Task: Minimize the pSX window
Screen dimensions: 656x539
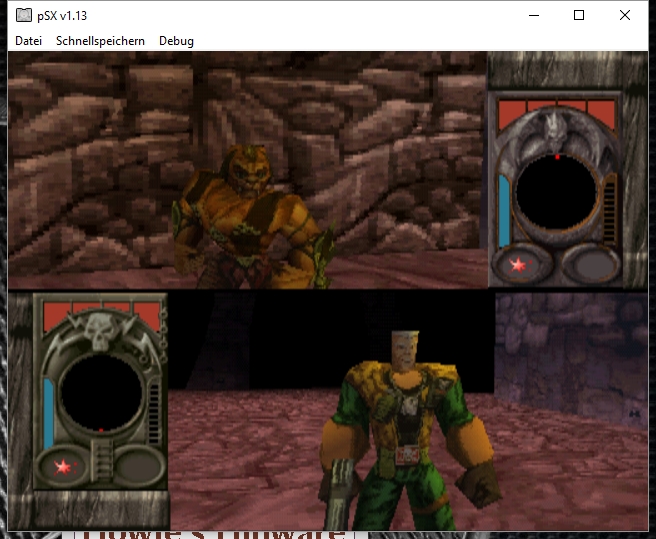Action: pyautogui.click(x=534, y=15)
